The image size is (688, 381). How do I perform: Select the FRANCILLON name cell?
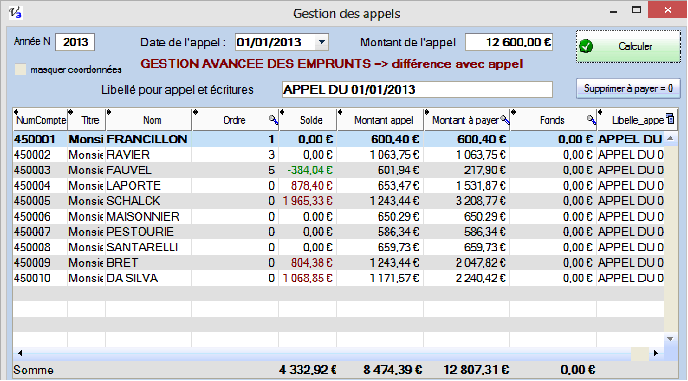click(x=148, y=139)
